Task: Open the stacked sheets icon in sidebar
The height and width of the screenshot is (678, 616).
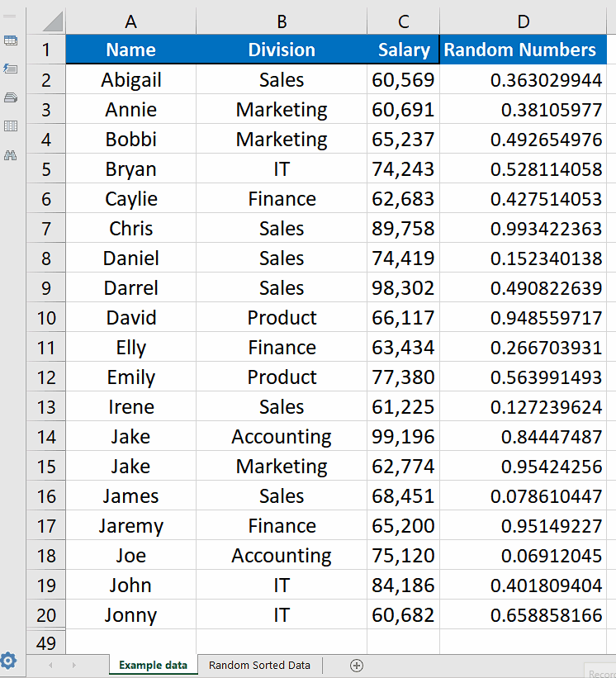Action: [11, 97]
